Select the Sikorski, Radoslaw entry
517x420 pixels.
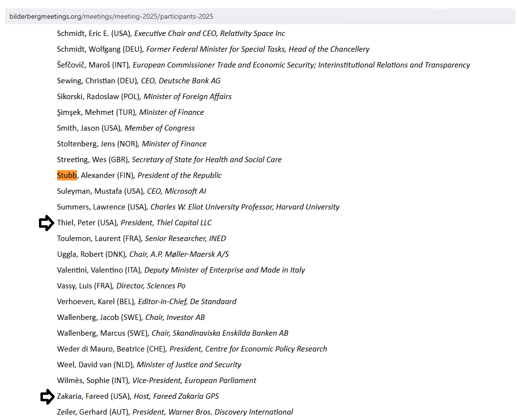tap(144, 97)
